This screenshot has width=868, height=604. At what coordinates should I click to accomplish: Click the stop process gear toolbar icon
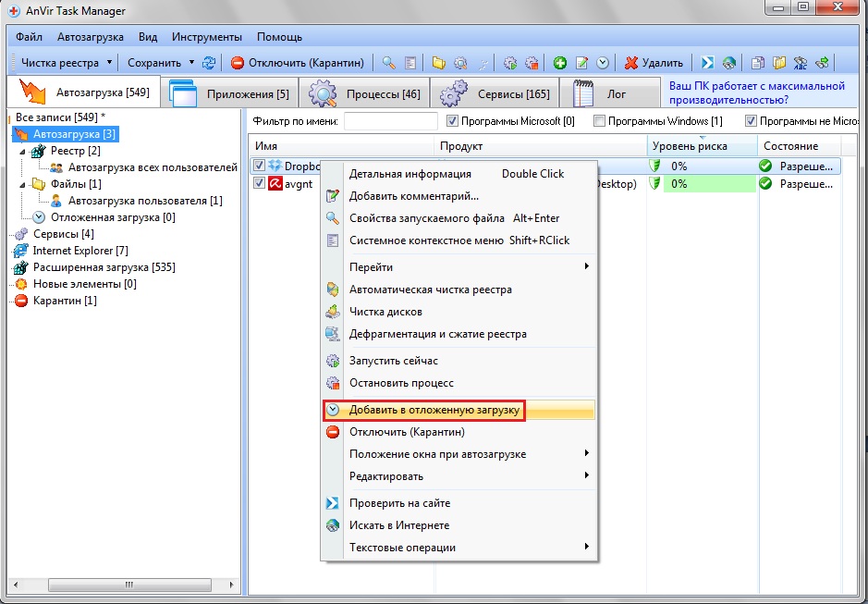coord(532,63)
